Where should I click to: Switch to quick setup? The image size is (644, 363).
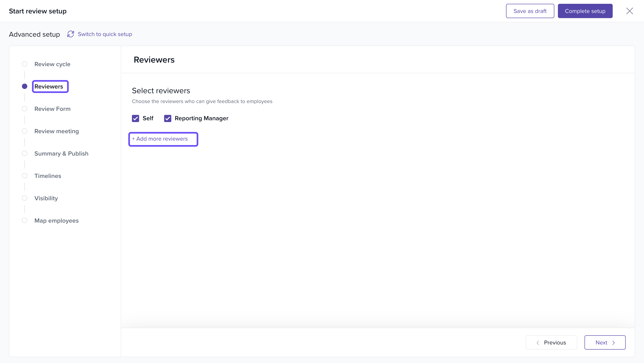tap(105, 34)
